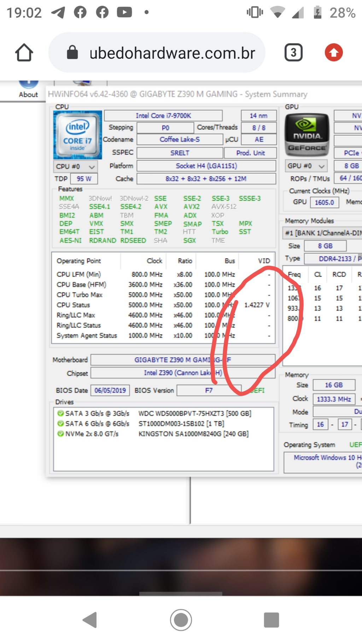Click the Intel Z390 chipset field
The image size is (362, 644).
click(x=183, y=373)
